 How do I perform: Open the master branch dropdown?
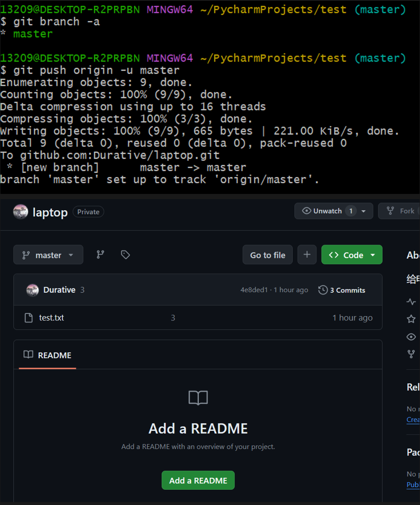48,255
